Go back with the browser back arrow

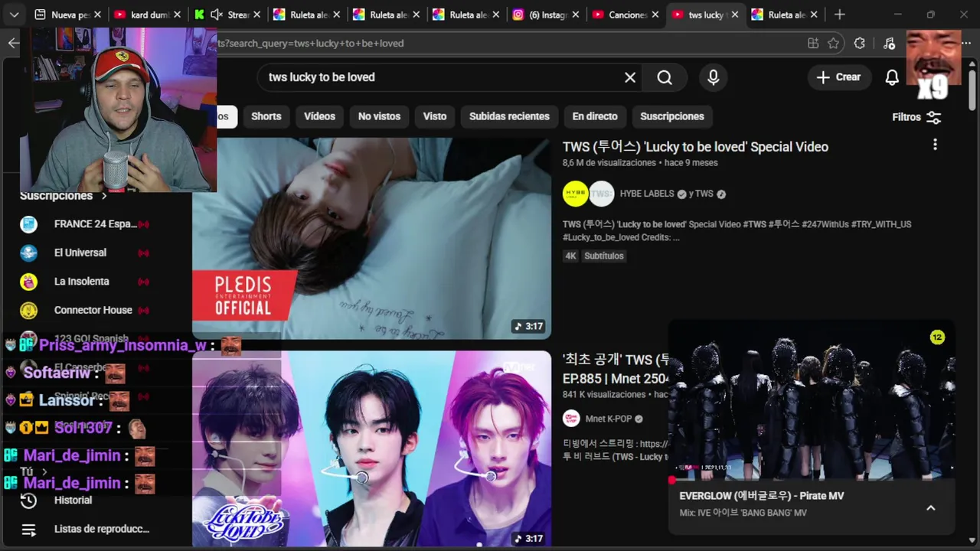coord(13,43)
